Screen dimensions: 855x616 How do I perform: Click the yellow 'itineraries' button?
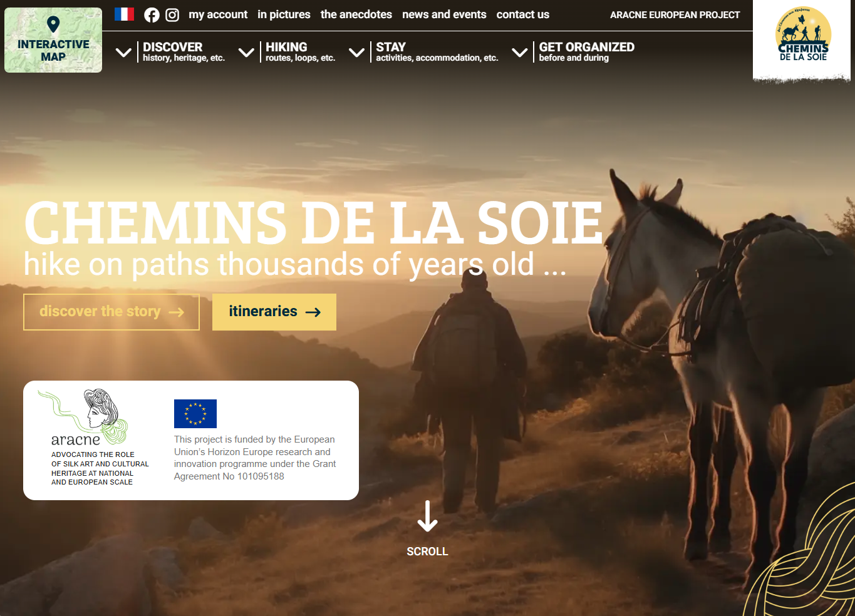(274, 312)
